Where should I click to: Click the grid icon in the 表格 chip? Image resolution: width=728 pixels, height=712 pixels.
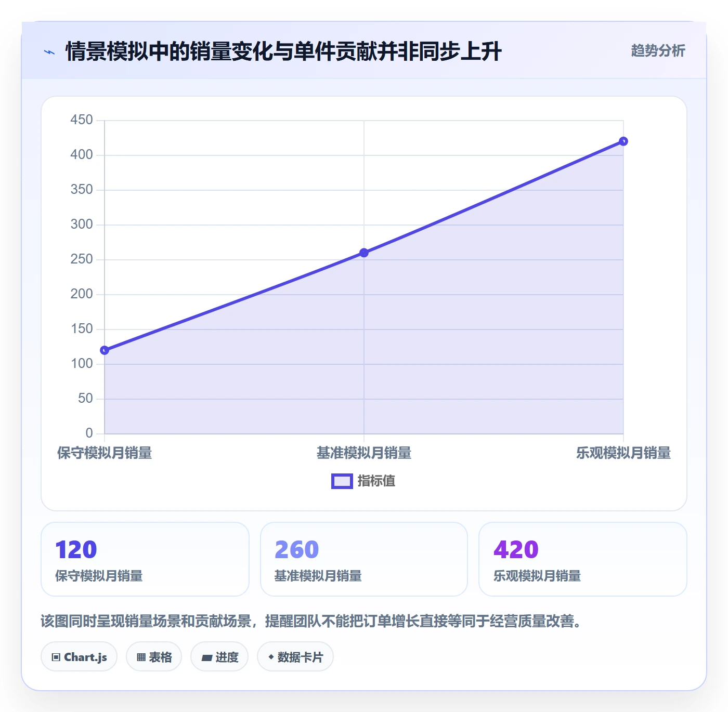[141, 657]
